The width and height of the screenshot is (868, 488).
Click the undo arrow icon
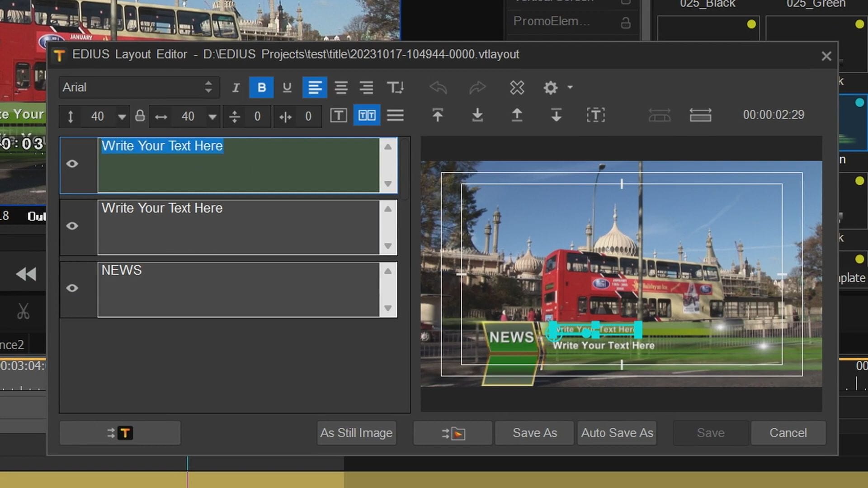438,88
